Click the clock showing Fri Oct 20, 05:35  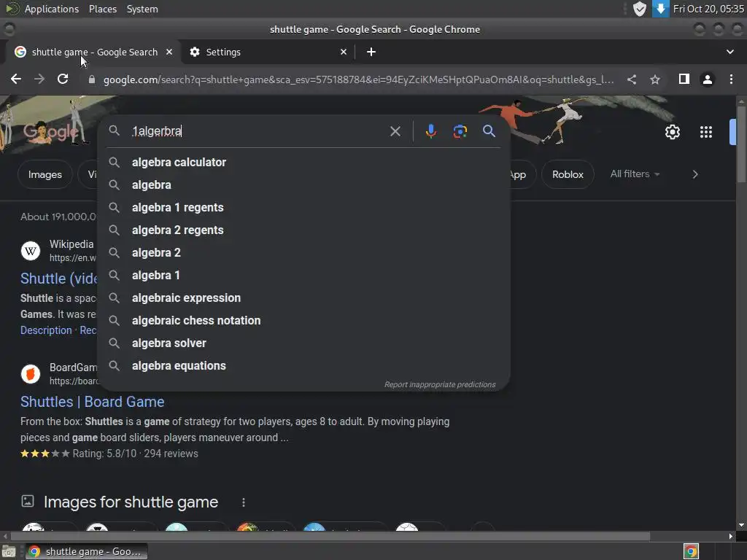708,9
